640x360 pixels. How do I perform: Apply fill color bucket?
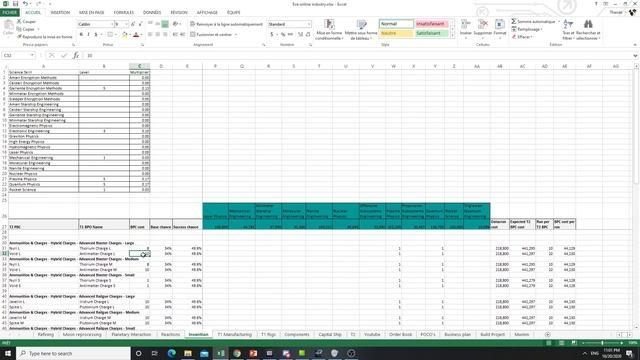[x=125, y=35]
